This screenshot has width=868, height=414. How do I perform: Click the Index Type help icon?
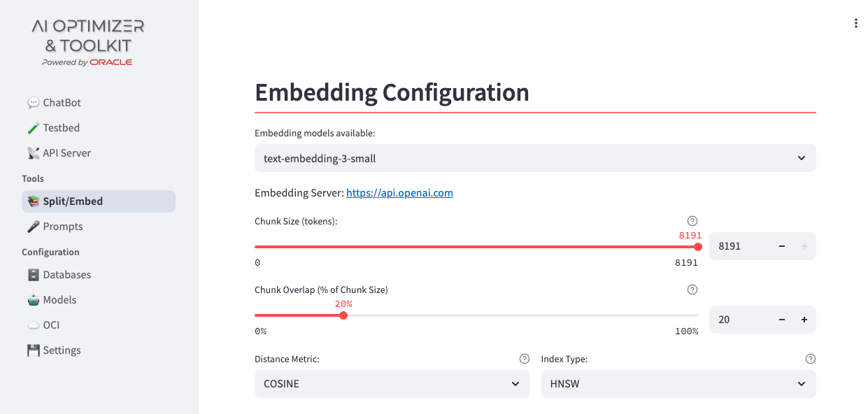811,359
